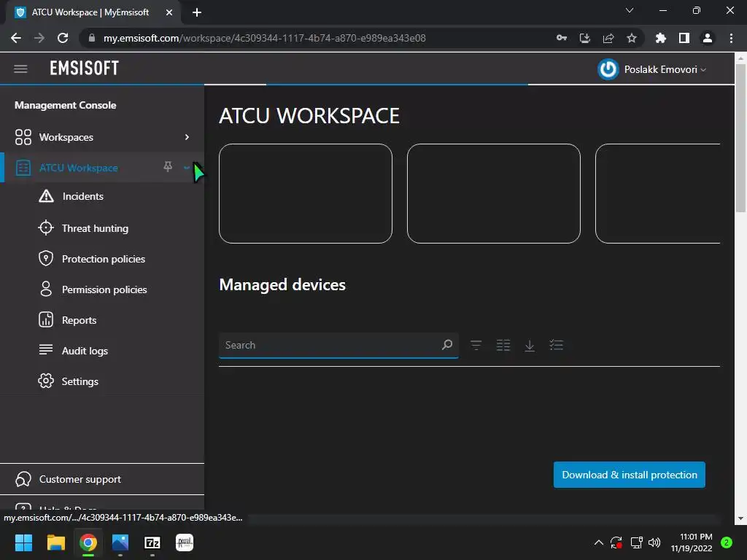Click the Permission policies person icon
This screenshot has width=747, height=560.
click(46, 289)
